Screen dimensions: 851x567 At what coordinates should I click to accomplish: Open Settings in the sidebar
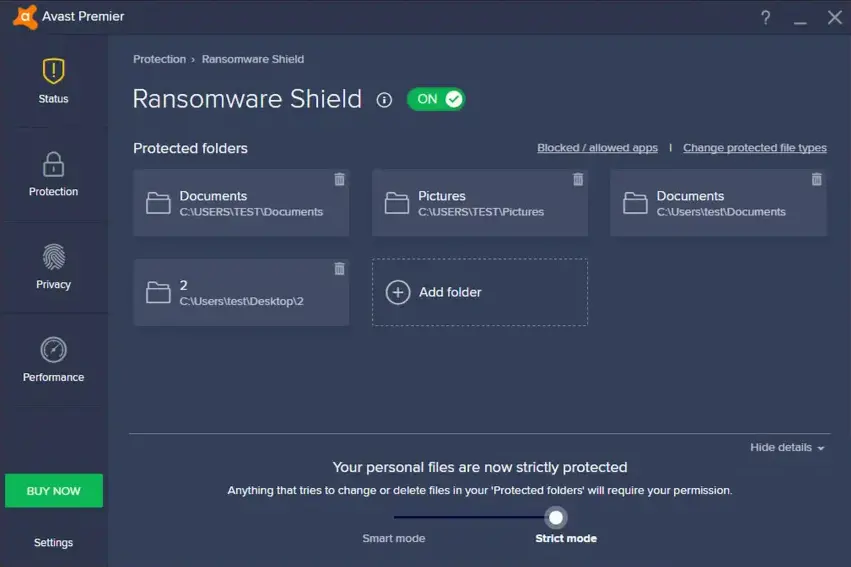(x=53, y=543)
